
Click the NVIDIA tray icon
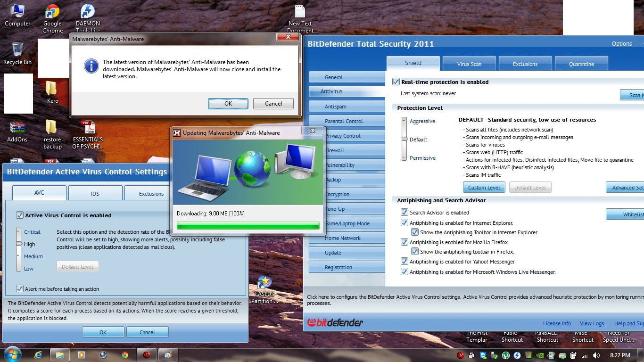point(540,355)
